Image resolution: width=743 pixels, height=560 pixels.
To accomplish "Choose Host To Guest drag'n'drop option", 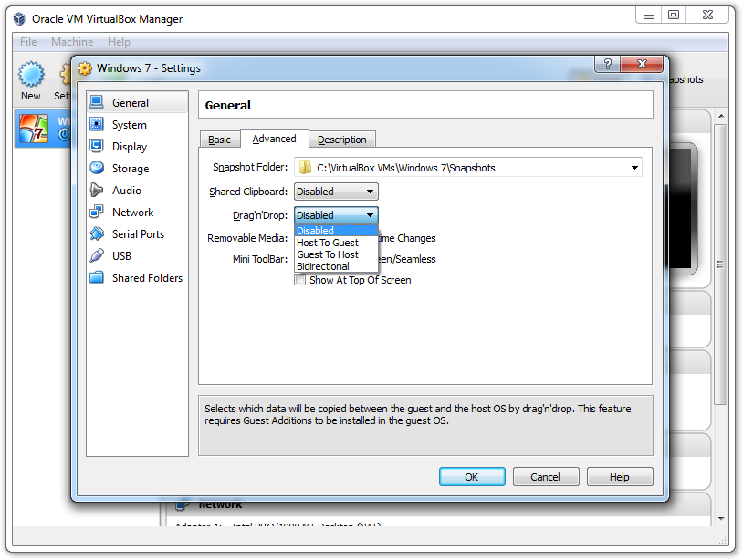I will click(328, 243).
